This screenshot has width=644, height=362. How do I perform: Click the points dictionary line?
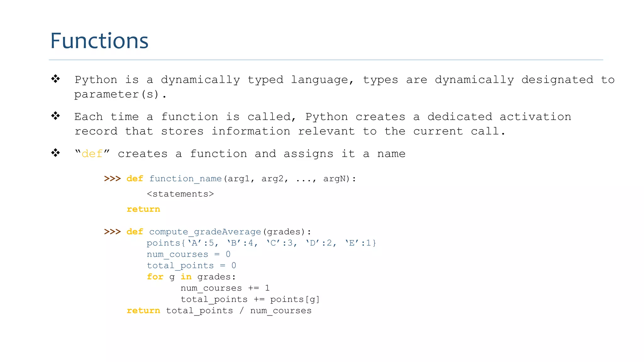tap(261, 243)
